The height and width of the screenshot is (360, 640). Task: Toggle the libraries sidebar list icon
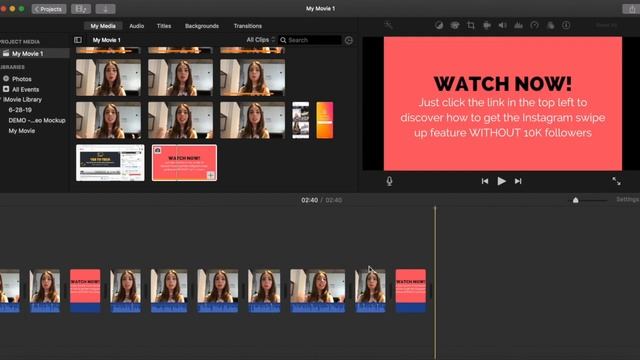pyautogui.click(x=78, y=40)
